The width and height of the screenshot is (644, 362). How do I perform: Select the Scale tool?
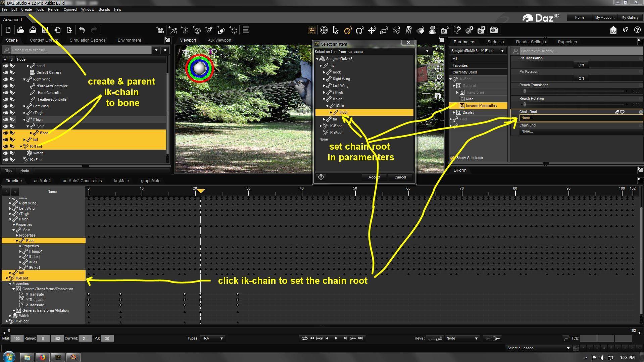[x=384, y=30]
